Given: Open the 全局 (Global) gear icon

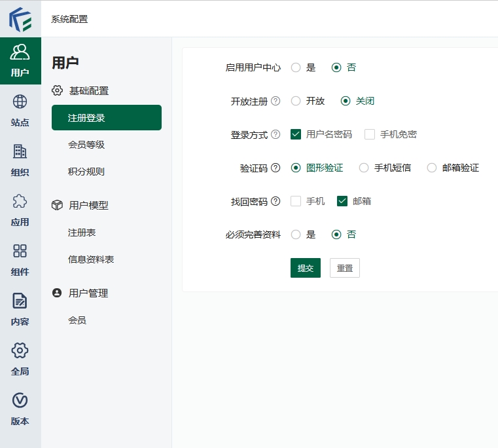Looking at the screenshot, I should pyautogui.click(x=20, y=351).
